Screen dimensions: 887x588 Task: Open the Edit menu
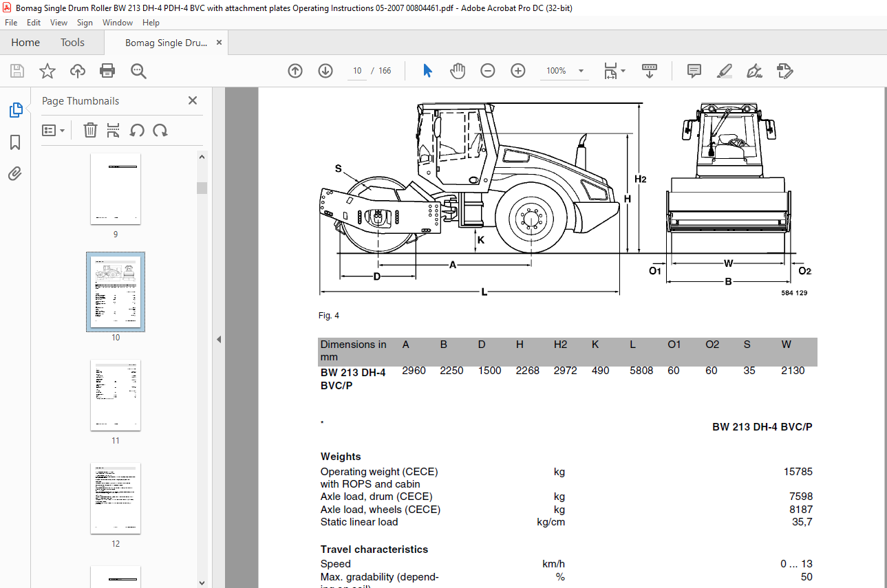[34, 23]
